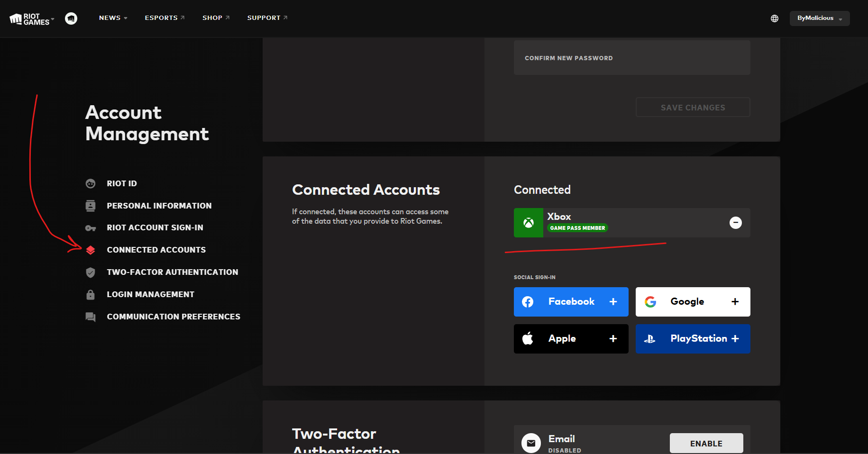Click the plus icon on Google
This screenshot has height=454, width=868.
pos(735,302)
